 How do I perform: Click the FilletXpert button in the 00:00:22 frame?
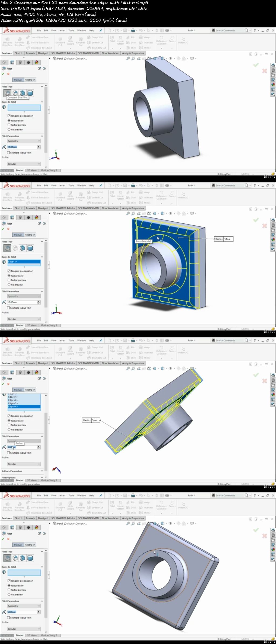click(x=30, y=80)
